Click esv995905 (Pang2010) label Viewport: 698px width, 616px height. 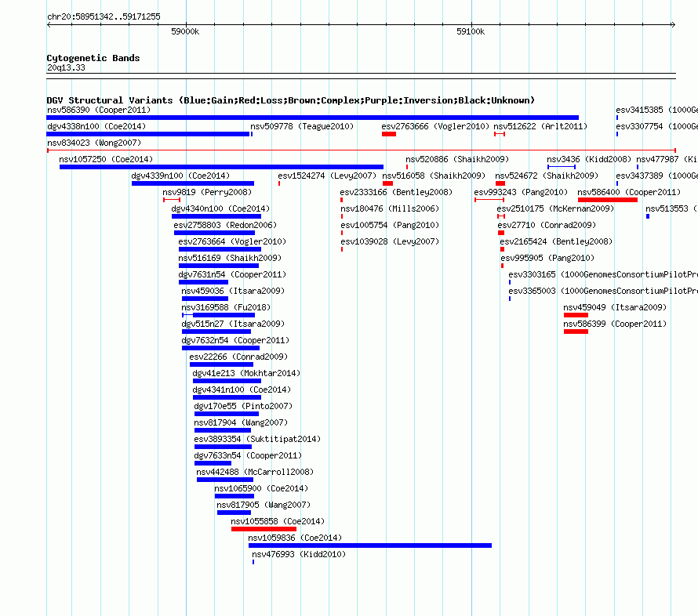[x=547, y=258]
